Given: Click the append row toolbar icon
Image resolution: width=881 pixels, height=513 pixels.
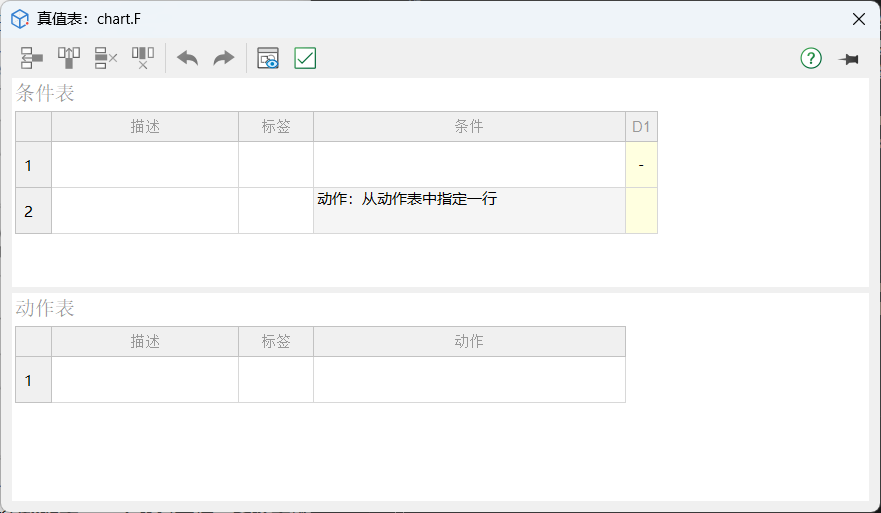Looking at the screenshot, I should [x=32, y=58].
